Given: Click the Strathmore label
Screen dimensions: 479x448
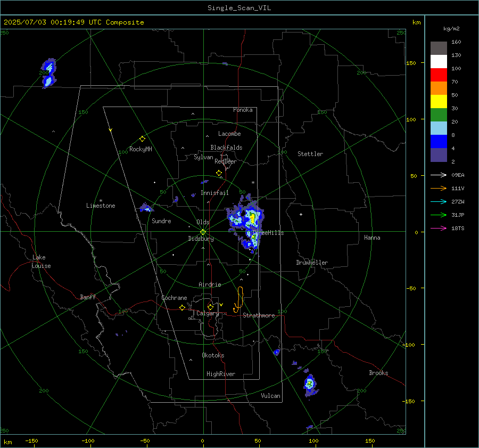Looking at the screenshot, I should [x=259, y=315].
